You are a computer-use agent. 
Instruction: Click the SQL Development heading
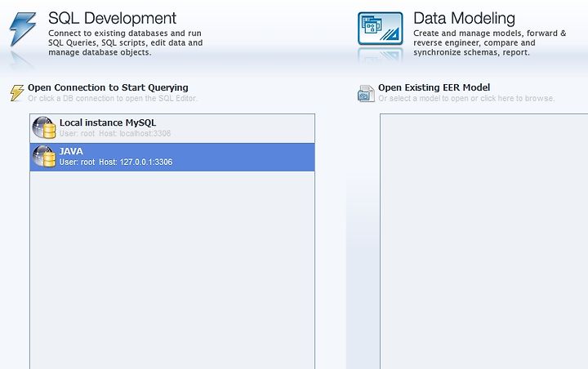[x=112, y=18]
